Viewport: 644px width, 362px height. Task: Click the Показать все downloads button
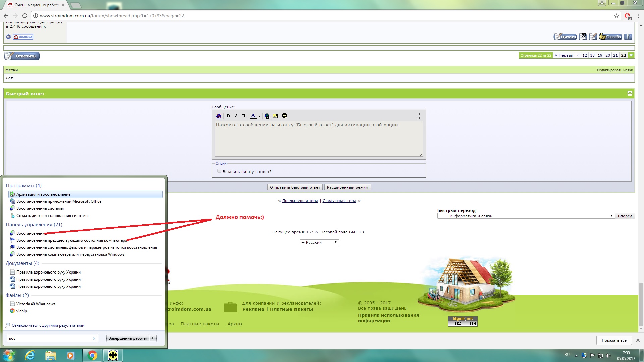tap(614, 340)
